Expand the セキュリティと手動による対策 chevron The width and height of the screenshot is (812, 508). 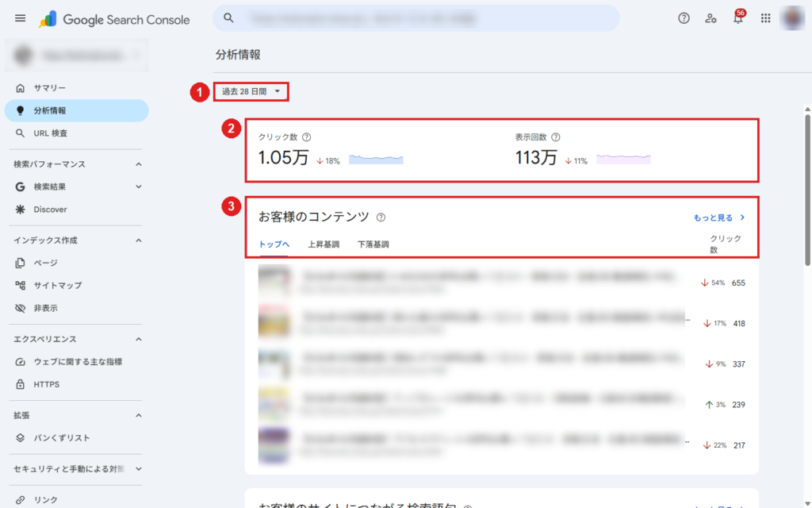pyautogui.click(x=138, y=468)
